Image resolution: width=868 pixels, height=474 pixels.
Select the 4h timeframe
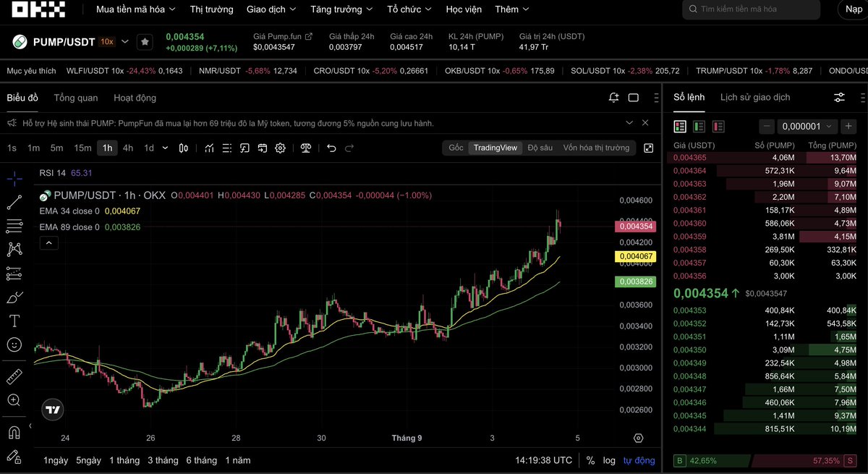(128, 148)
